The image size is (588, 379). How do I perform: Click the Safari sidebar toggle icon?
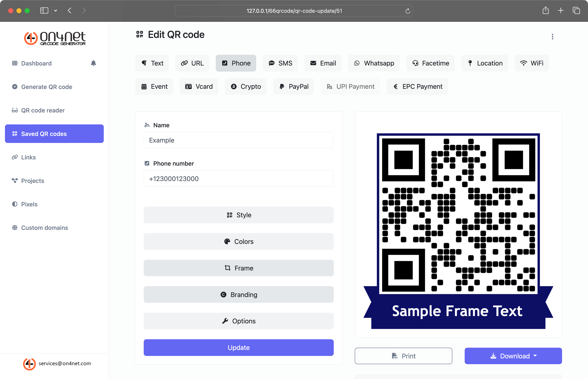(44, 11)
